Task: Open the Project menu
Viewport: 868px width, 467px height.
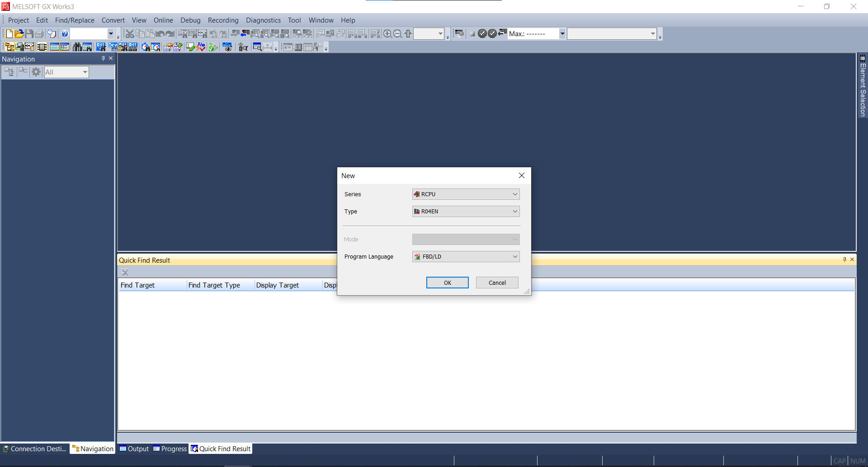Action: click(19, 20)
